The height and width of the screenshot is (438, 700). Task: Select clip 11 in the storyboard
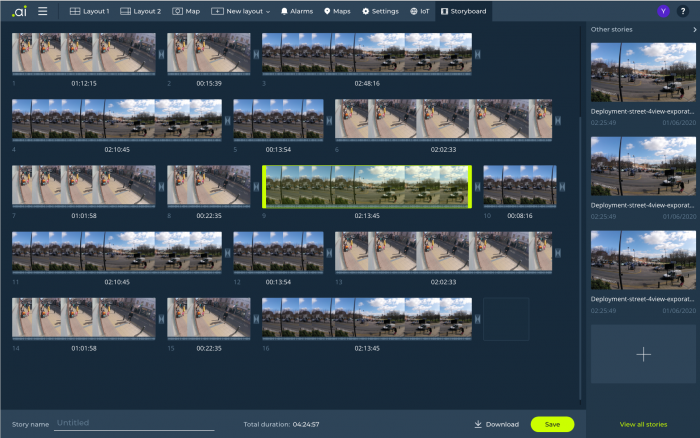tap(117, 252)
